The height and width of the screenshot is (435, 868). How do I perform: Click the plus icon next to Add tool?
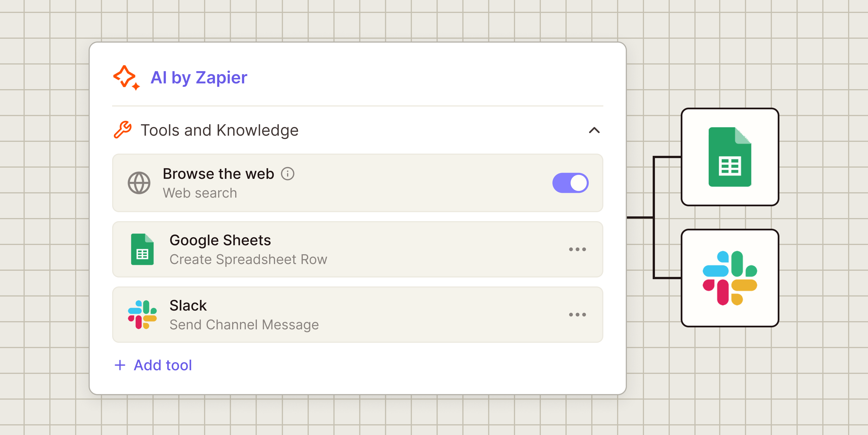point(120,365)
